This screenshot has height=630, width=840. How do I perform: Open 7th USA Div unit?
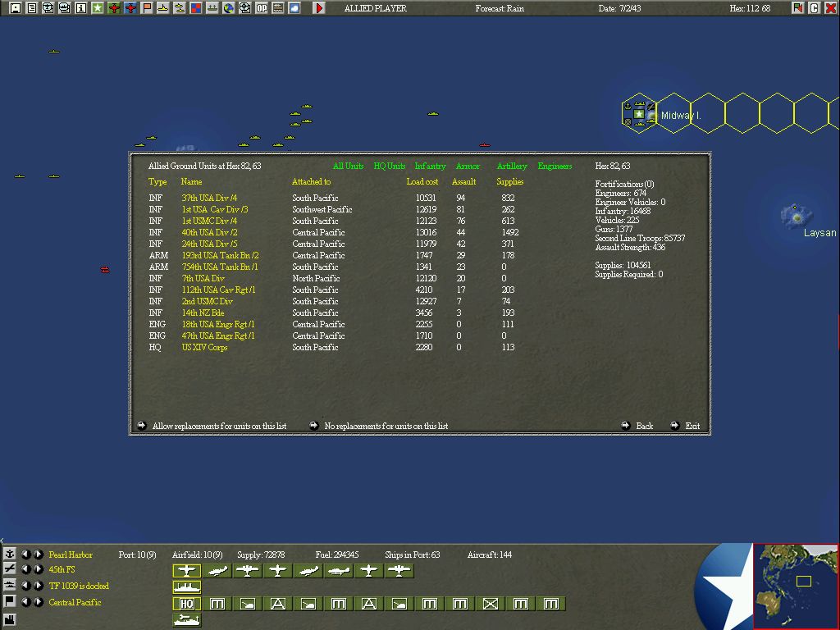pos(203,279)
